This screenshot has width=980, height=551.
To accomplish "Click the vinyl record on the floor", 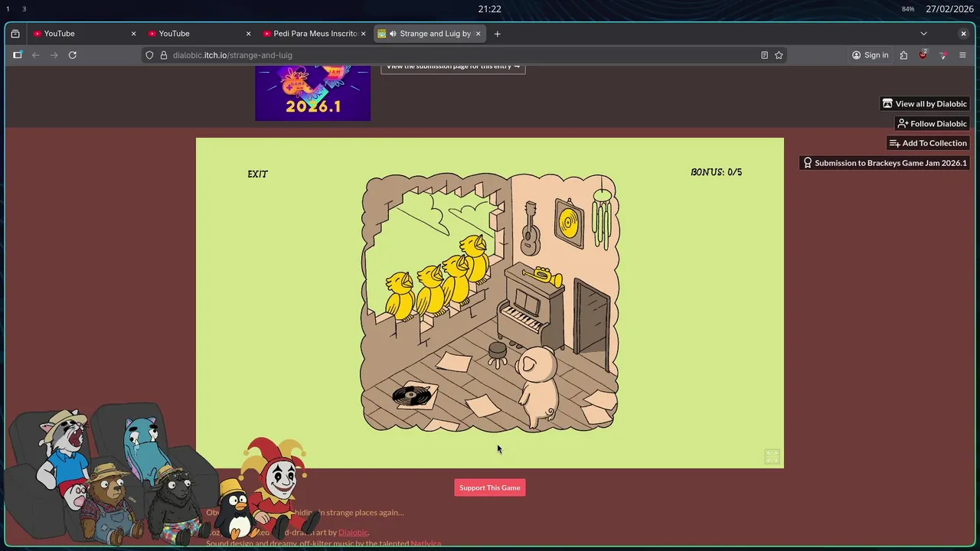I will point(412,396).
